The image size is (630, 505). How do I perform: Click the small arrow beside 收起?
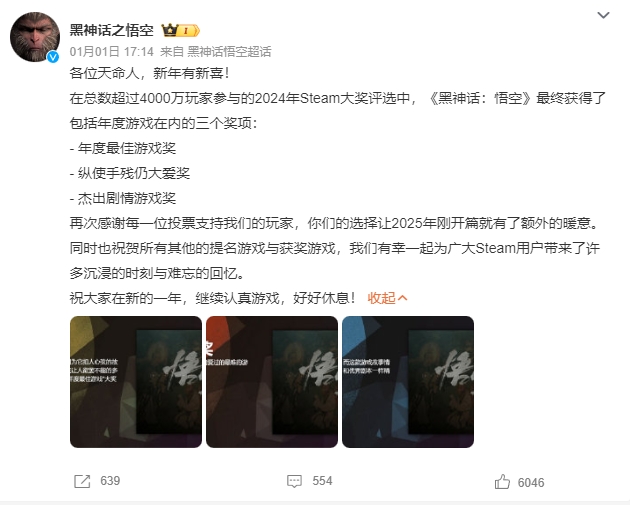(402, 298)
